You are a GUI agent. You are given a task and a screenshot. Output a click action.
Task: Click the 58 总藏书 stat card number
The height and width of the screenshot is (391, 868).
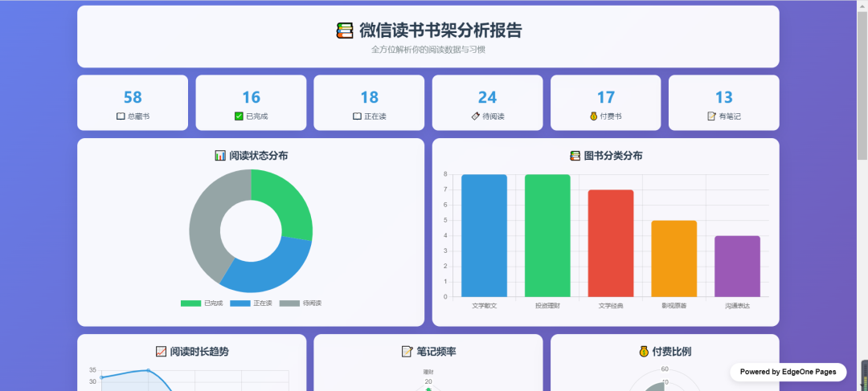[133, 97]
